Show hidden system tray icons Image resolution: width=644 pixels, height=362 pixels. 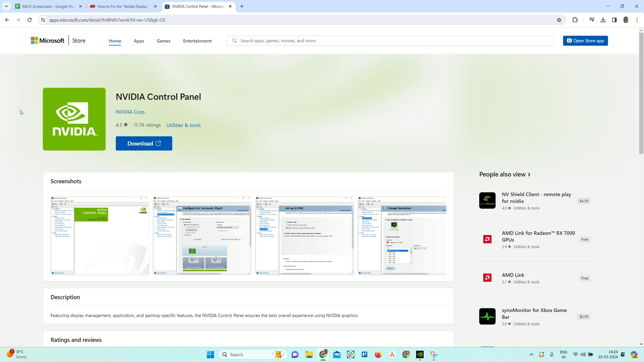click(531, 354)
